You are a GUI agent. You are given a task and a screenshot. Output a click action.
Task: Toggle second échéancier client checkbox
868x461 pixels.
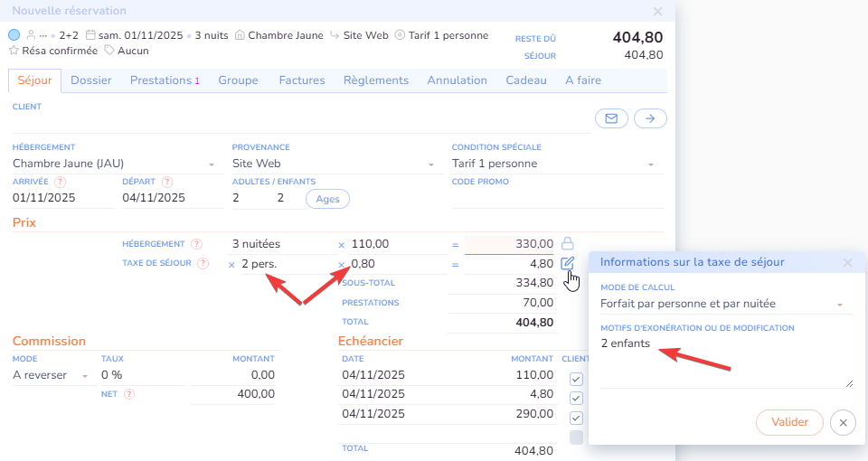pos(576,399)
